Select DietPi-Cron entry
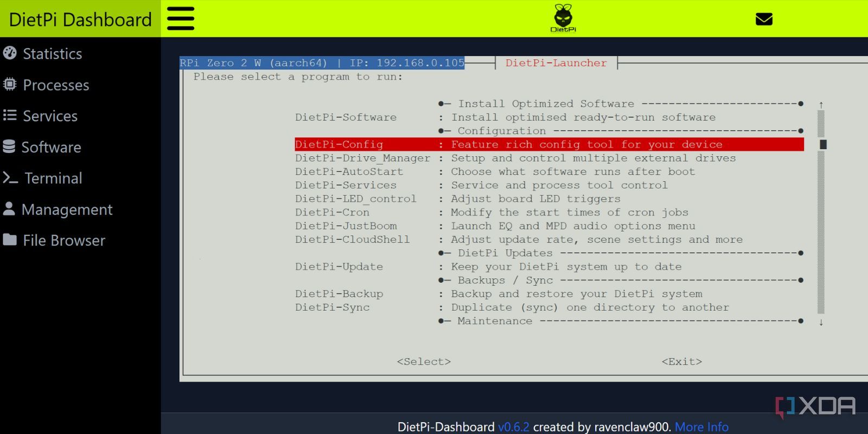Viewport: 868px width, 434px height. pos(332,212)
